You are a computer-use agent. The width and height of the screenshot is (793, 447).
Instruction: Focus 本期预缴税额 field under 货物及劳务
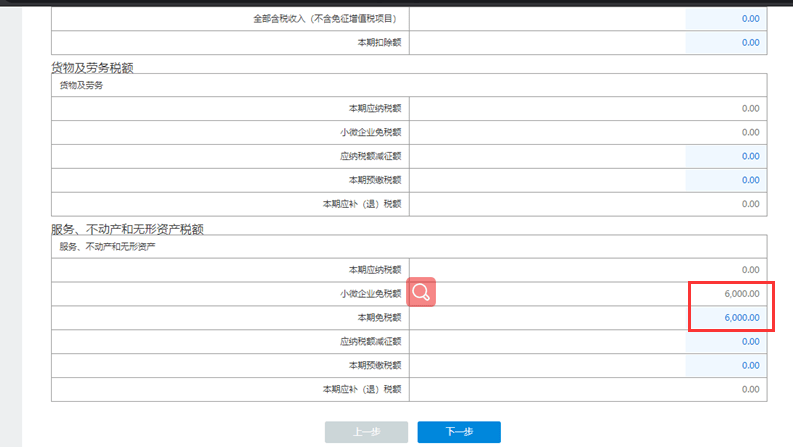point(725,180)
